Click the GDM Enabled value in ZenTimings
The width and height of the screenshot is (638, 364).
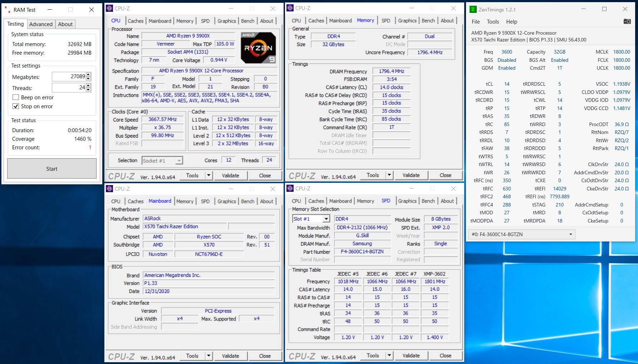pyautogui.click(x=507, y=68)
